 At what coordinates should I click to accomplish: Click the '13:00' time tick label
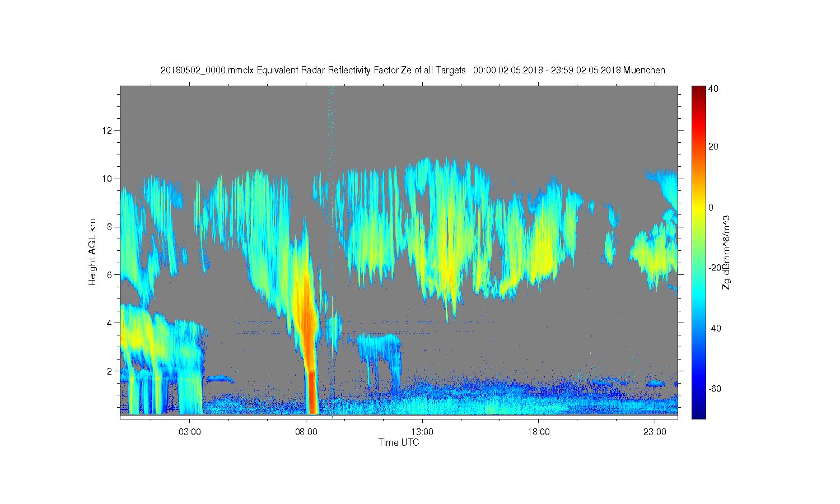422,432
